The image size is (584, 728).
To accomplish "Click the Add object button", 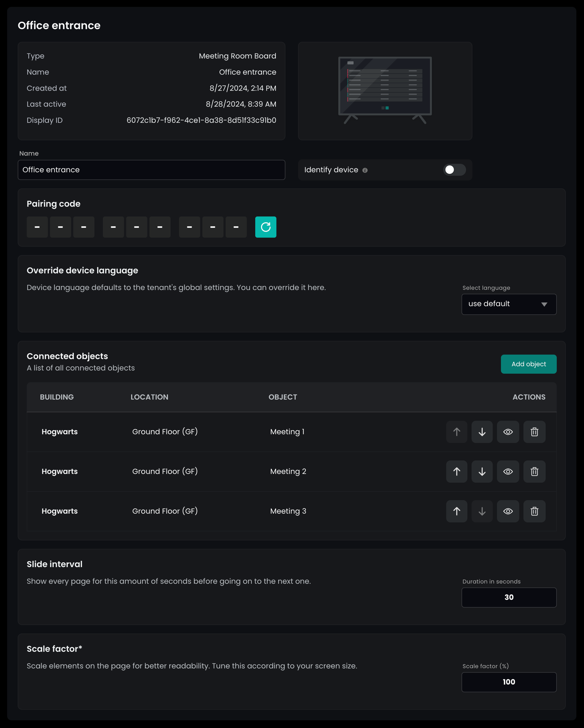I will click(x=528, y=364).
